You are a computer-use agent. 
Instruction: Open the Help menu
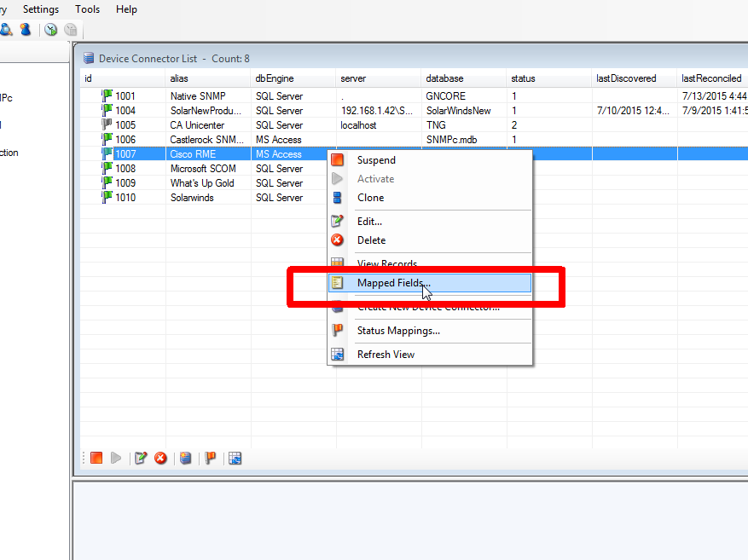click(x=126, y=9)
